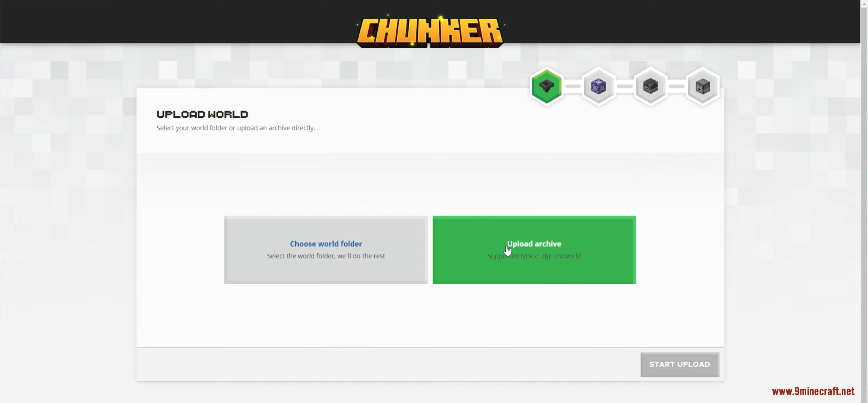Click the connector before the dropper step
Screen dimensions: 868x403
677,87
